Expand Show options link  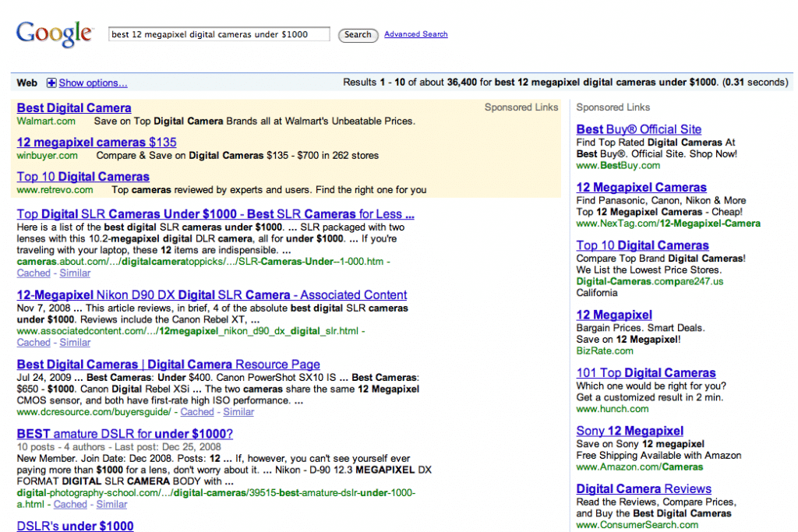pyautogui.click(x=93, y=83)
